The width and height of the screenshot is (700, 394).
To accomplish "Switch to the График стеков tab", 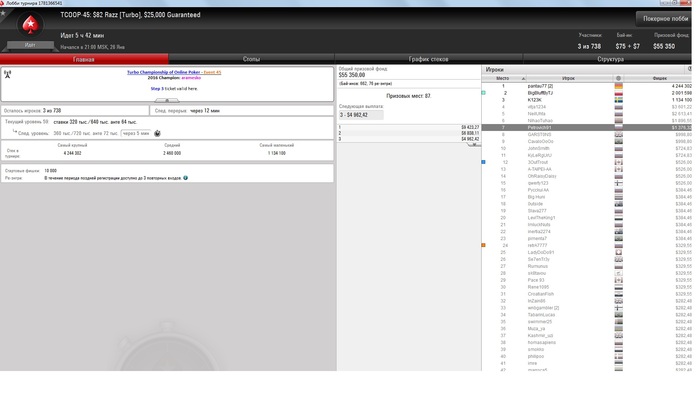I will [429, 59].
